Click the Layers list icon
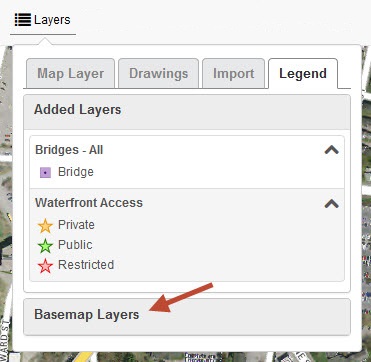 pyautogui.click(x=23, y=20)
